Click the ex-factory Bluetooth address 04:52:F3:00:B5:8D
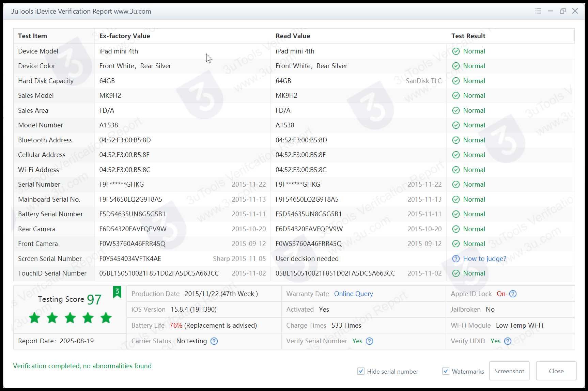The height and width of the screenshot is (391, 588). pyautogui.click(x=125, y=140)
